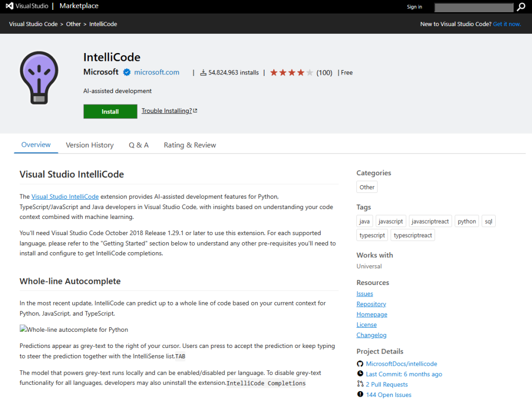Select the java tag
The height and width of the screenshot is (401, 532).
365,222
